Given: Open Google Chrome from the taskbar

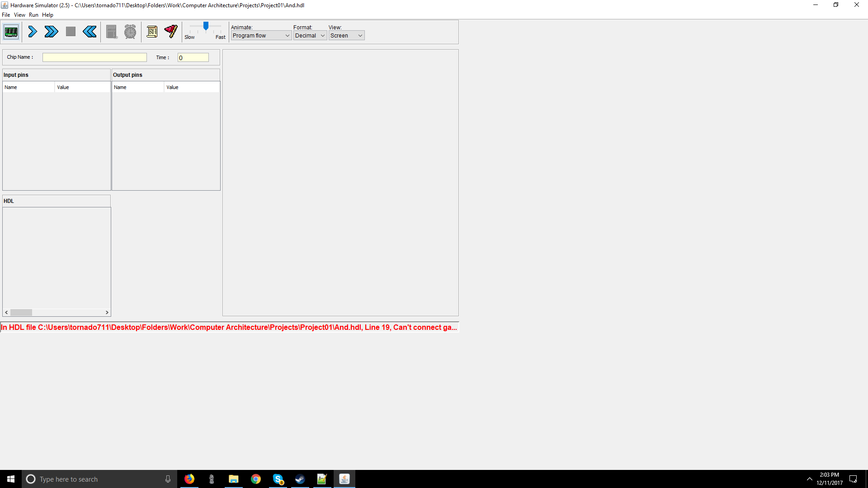Looking at the screenshot, I should click(256, 479).
